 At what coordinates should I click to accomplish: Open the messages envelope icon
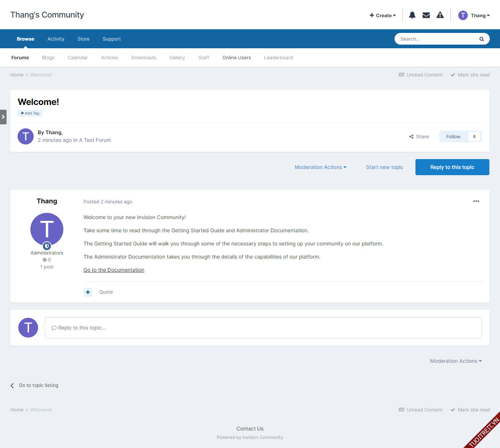pos(426,15)
